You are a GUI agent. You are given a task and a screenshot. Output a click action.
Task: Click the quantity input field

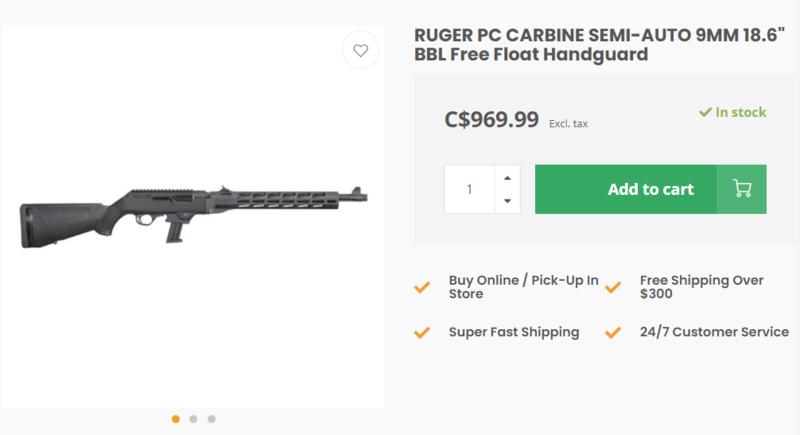pos(469,189)
